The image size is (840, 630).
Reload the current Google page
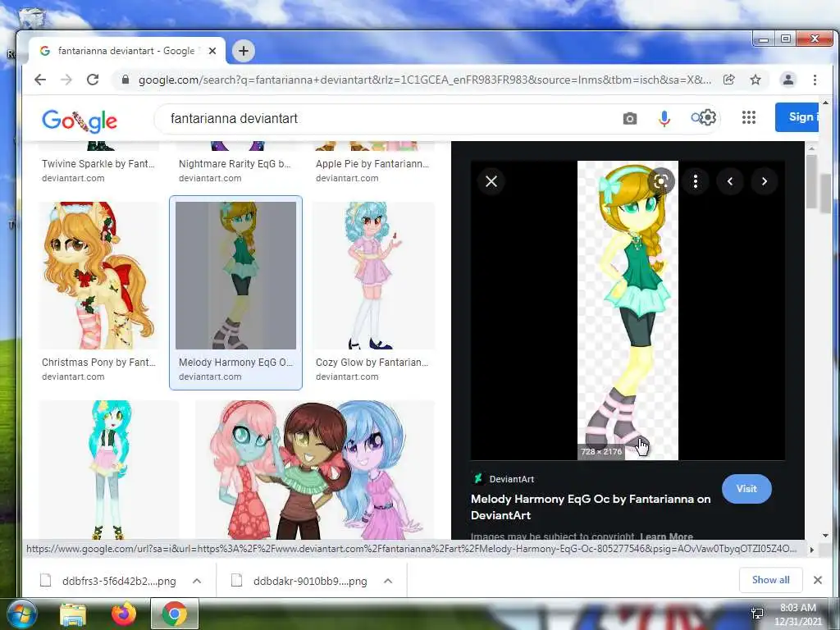(x=93, y=80)
